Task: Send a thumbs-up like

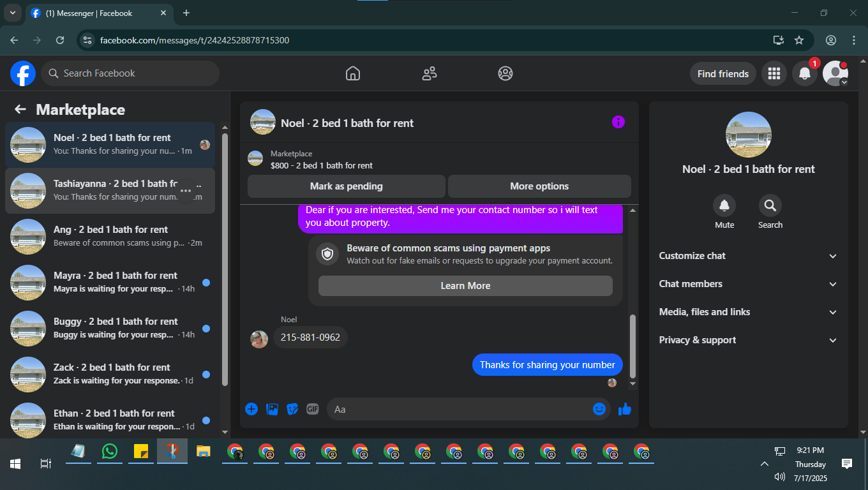Action: coord(625,409)
